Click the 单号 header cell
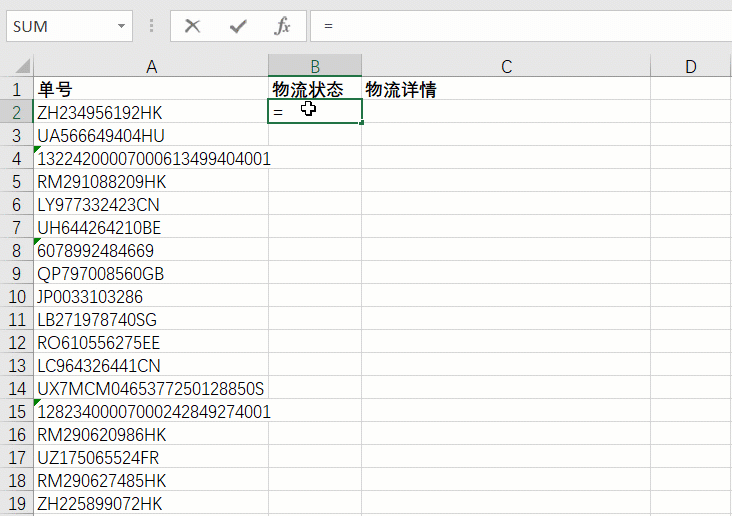 (151, 89)
